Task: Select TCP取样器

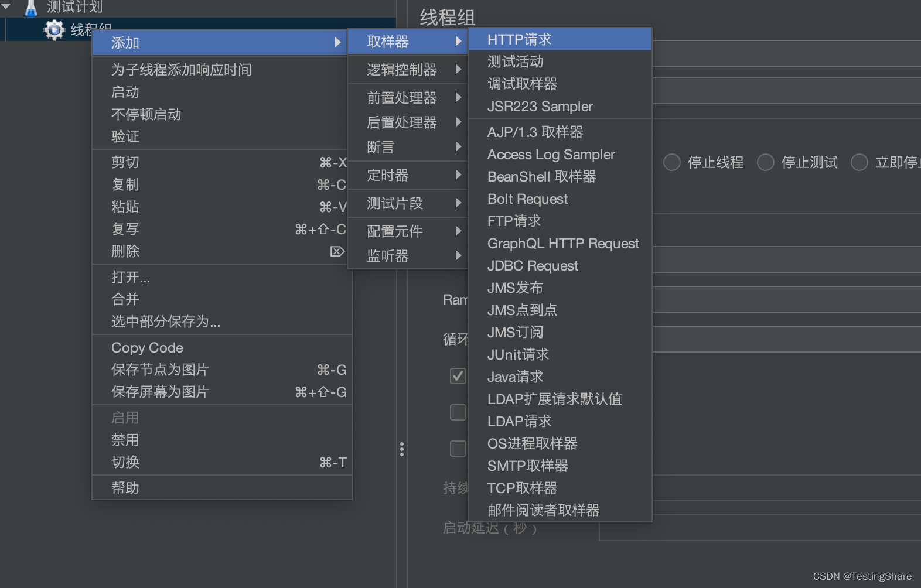Action: pos(560,488)
